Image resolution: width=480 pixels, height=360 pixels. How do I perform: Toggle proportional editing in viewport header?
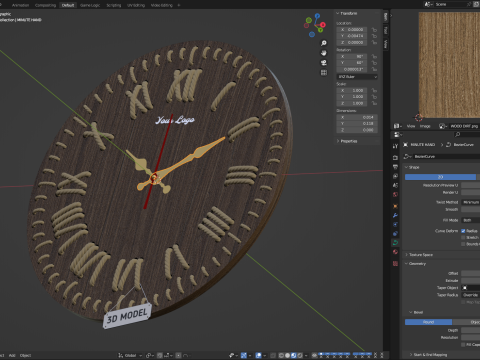tap(178, 355)
